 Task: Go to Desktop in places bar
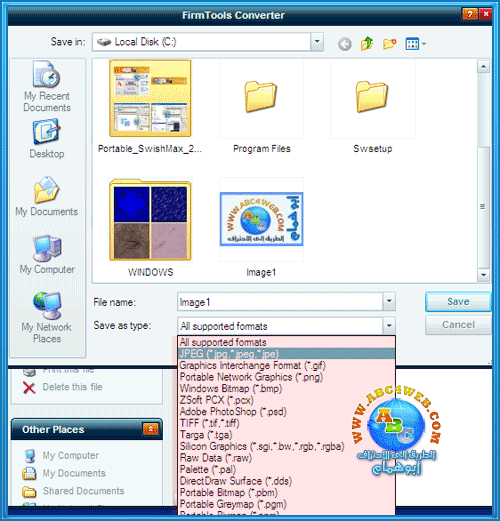pyautogui.click(x=47, y=139)
